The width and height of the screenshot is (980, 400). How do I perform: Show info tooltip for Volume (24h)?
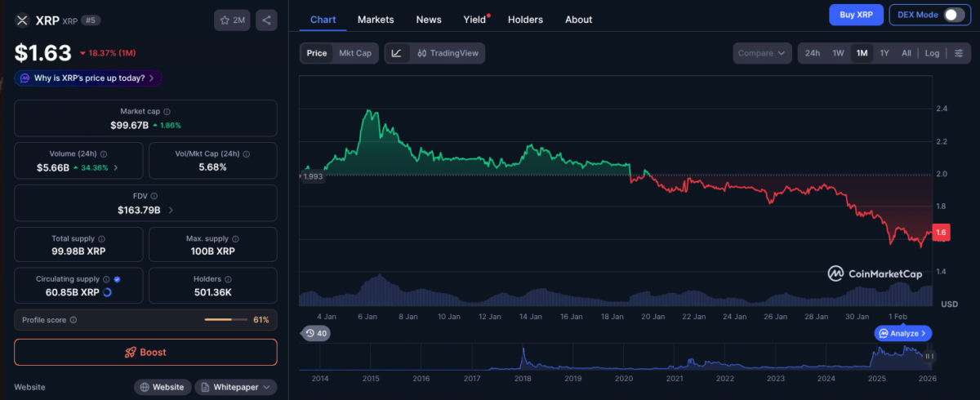103,153
